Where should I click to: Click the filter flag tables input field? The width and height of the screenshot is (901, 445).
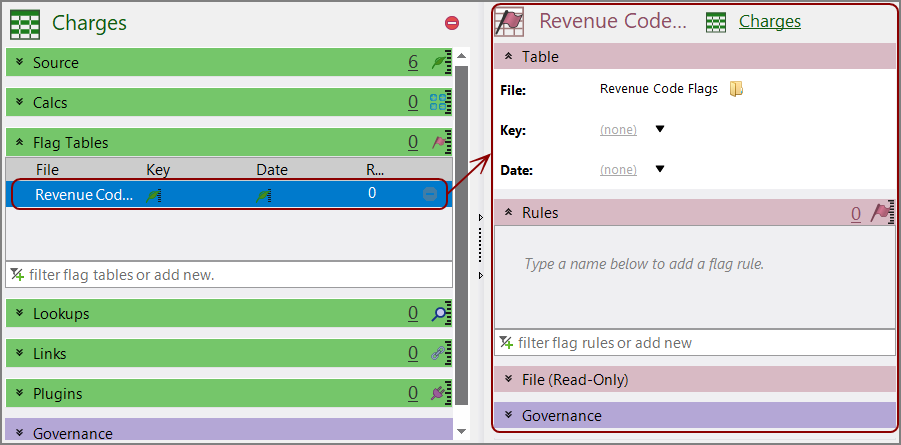(229, 275)
